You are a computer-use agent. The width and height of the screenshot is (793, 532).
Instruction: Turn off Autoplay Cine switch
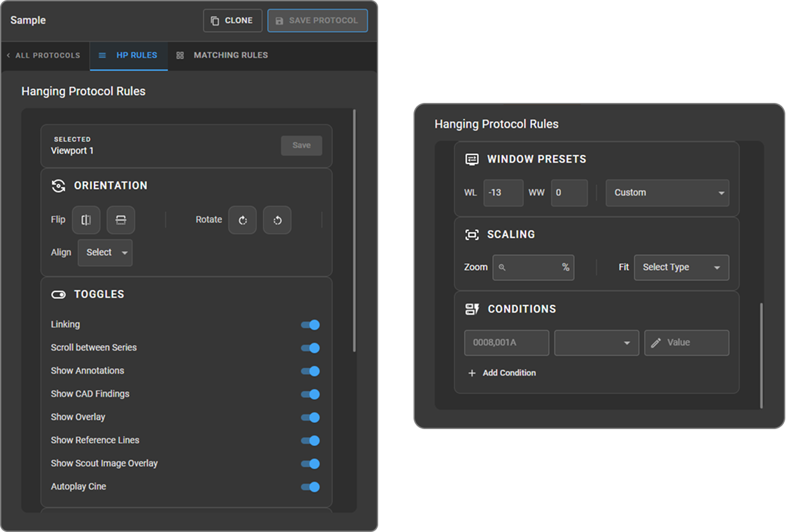[x=311, y=487]
